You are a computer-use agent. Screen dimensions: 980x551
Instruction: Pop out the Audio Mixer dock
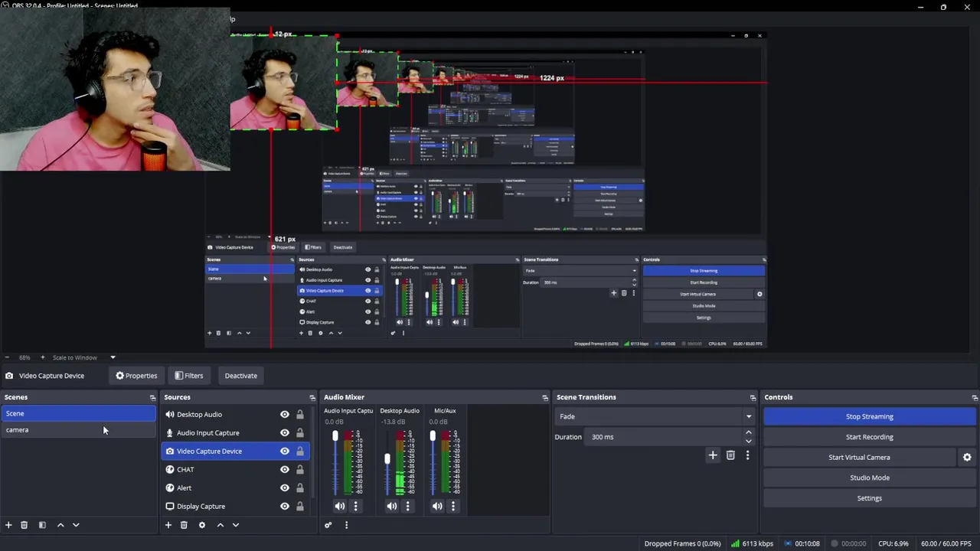click(545, 398)
